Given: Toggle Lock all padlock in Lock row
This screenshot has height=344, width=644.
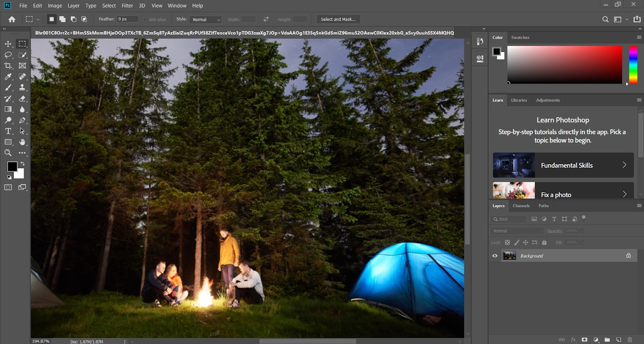Looking at the screenshot, I should [x=544, y=243].
